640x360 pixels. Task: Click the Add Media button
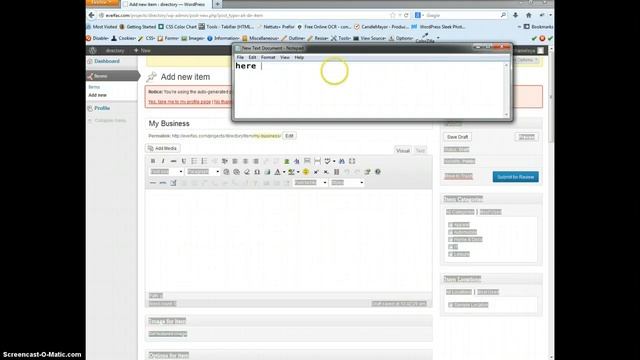click(x=162, y=148)
